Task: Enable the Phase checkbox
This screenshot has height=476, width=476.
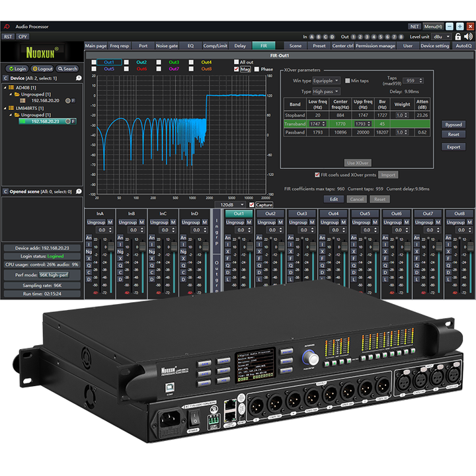Action: pos(257,69)
